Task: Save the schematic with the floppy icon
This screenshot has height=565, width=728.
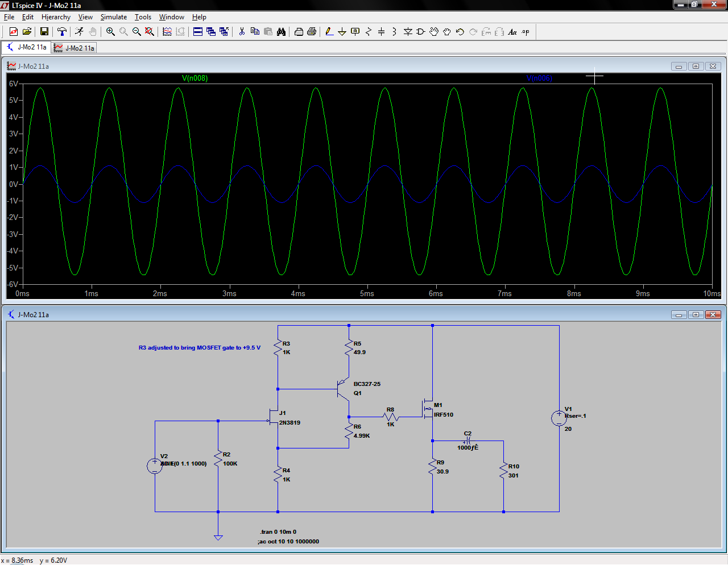Action: [x=44, y=32]
